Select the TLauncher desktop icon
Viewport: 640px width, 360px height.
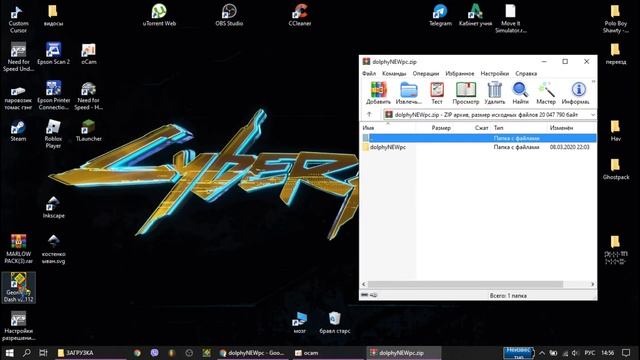pos(89,131)
